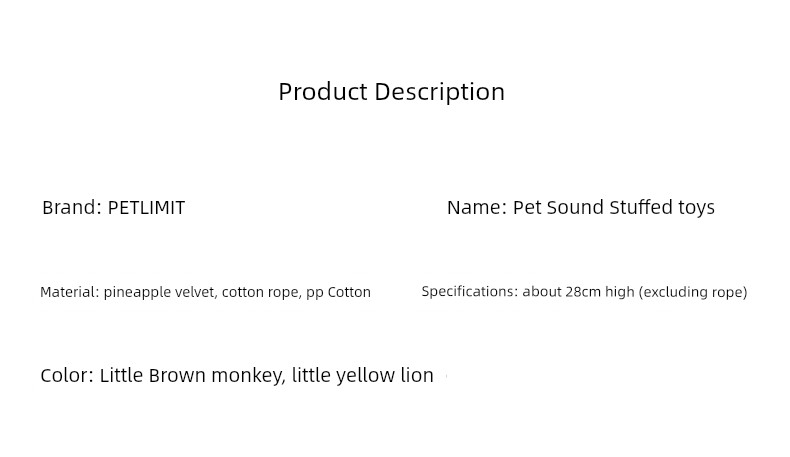The width and height of the screenshot is (790, 457).
Task: Click the "Specifications:" label
Action: coord(469,292)
